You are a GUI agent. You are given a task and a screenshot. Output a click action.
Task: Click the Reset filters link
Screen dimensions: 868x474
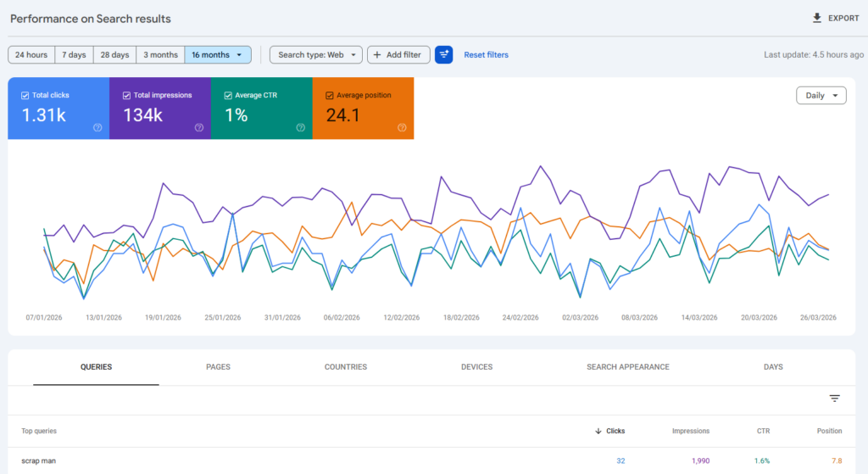tap(487, 54)
